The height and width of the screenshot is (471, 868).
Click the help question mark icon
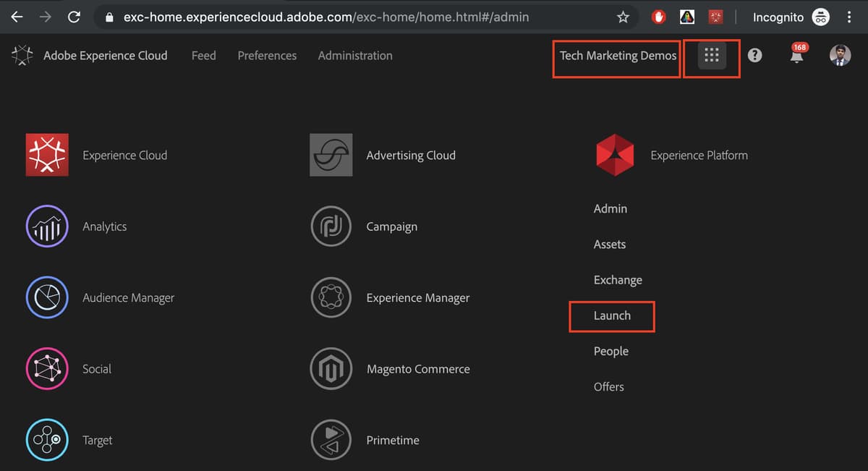pyautogui.click(x=754, y=55)
